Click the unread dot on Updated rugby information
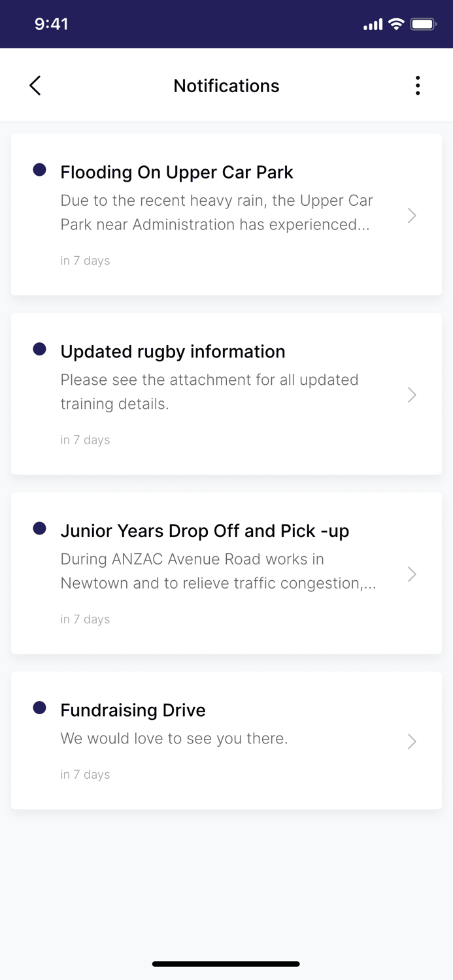 point(40,349)
